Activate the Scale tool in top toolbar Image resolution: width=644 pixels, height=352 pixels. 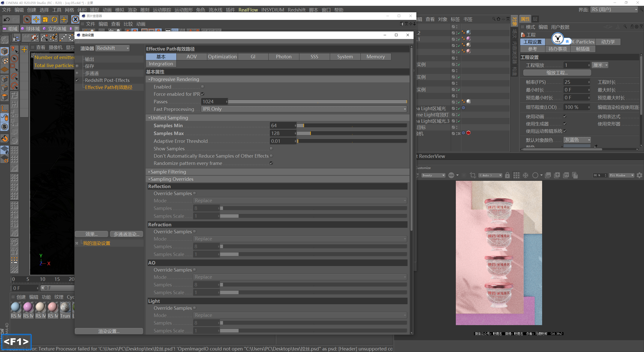click(45, 19)
